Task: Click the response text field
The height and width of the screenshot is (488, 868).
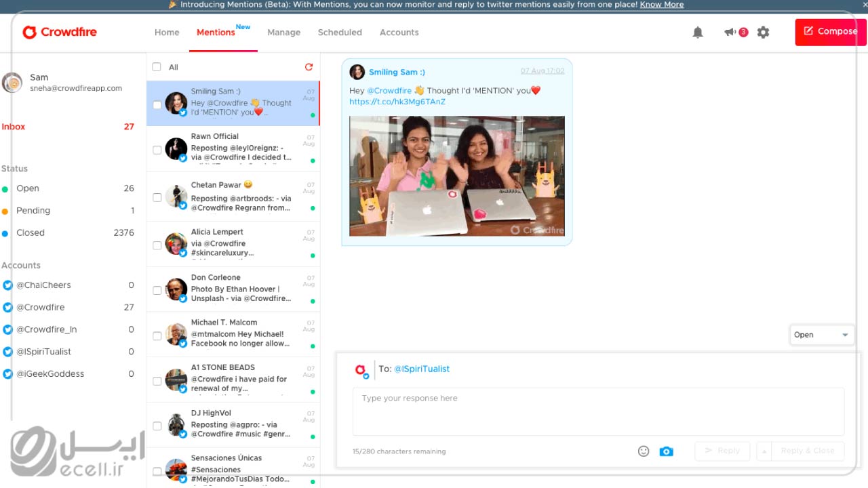Action: click(x=598, y=411)
